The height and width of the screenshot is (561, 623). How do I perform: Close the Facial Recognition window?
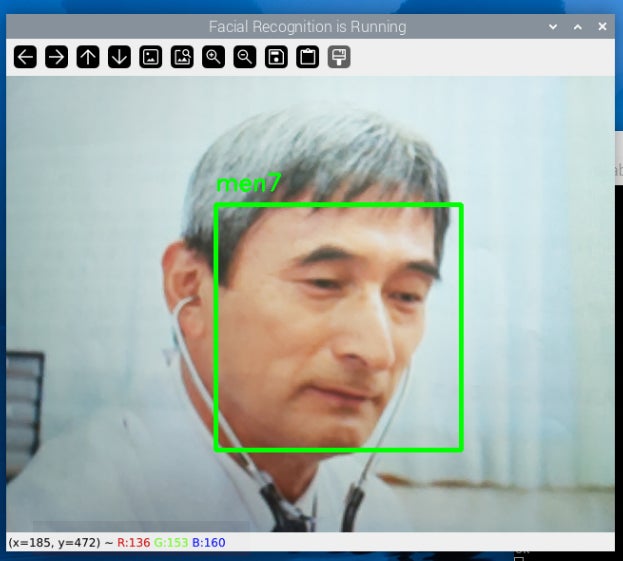coord(602,27)
